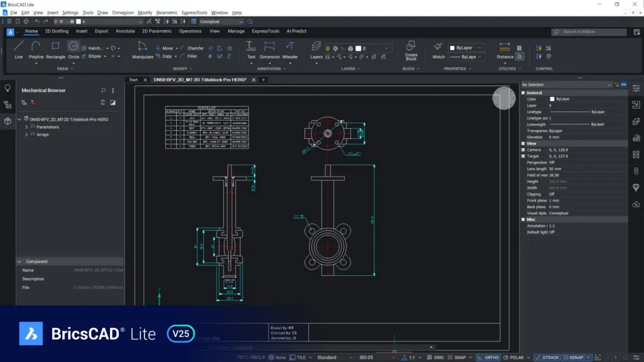The width and height of the screenshot is (644, 362).
Task: Open the lightbulb tips side panel
Action: [x=8, y=88]
